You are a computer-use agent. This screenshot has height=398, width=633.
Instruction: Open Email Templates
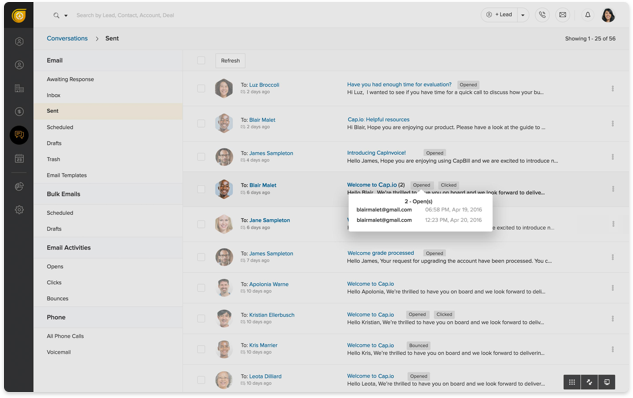coord(67,175)
